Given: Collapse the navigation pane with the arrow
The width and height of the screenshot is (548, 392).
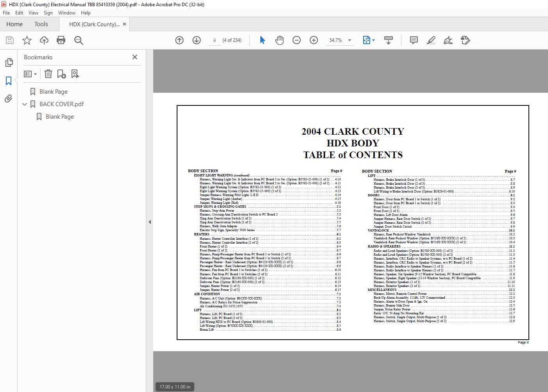Looking at the screenshot, I should point(150,222).
